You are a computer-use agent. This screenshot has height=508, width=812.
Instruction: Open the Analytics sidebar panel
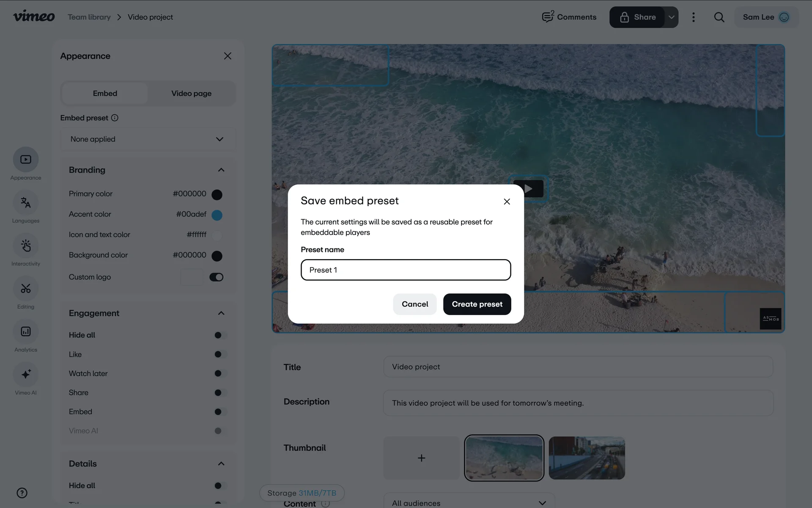(x=26, y=331)
